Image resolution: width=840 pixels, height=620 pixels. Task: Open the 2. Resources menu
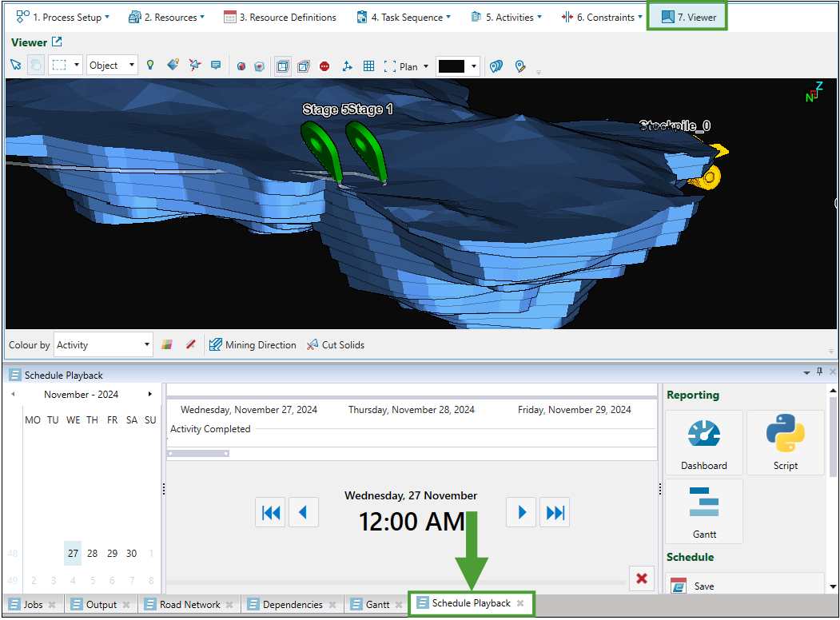tap(166, 17)
